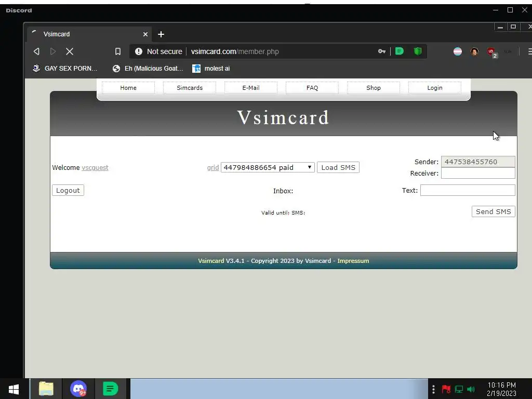Click the address bar URL

pos(235,51)
